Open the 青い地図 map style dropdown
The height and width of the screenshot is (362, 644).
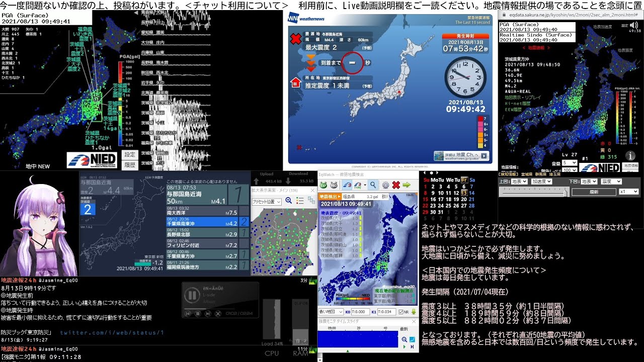(x=331, y=312)
